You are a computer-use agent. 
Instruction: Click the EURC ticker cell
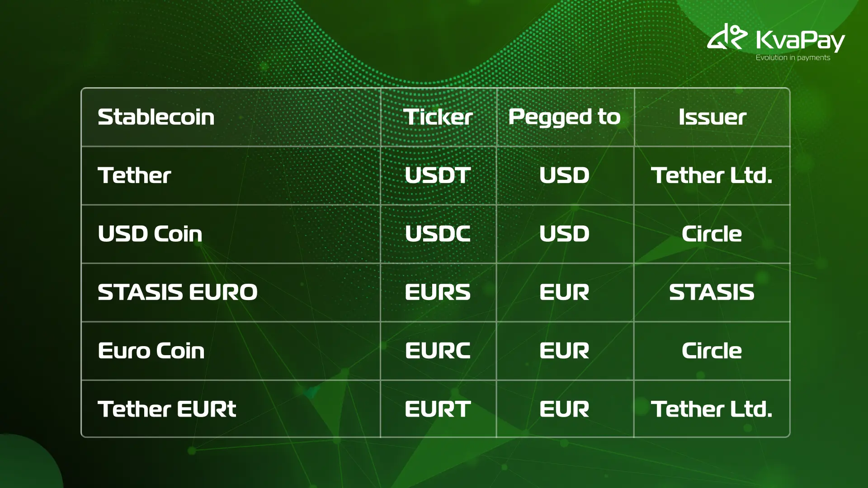[438, 351]
